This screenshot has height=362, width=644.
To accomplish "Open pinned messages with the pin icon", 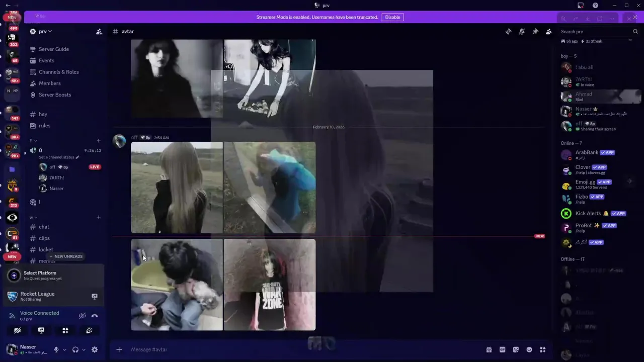I will coord(535,31).
